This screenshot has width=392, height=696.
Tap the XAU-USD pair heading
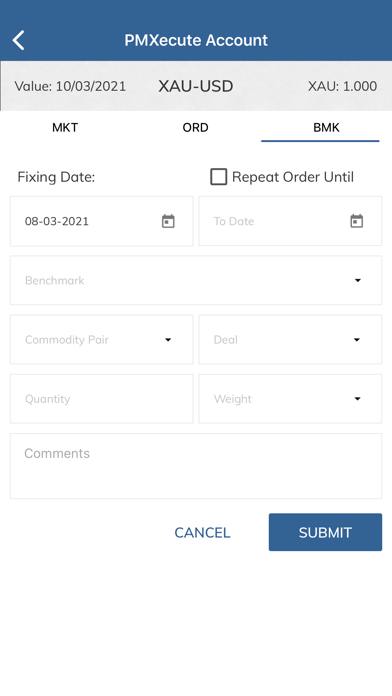point(196,86)
